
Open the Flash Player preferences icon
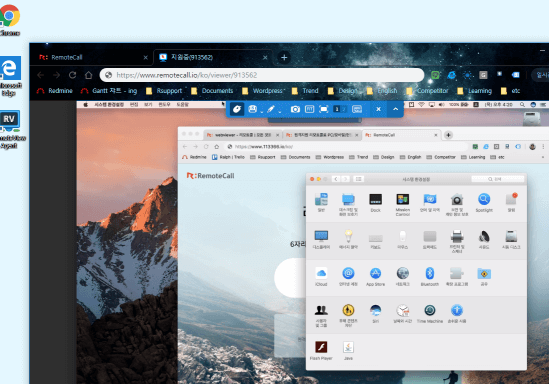[x=321, y=350]
